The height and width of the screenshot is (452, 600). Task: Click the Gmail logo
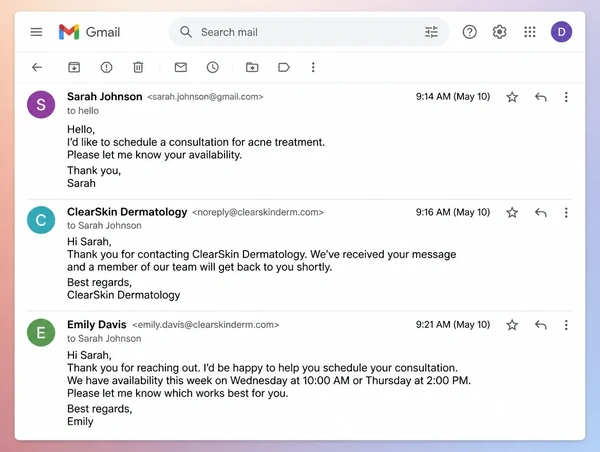(x=89, y=32)
